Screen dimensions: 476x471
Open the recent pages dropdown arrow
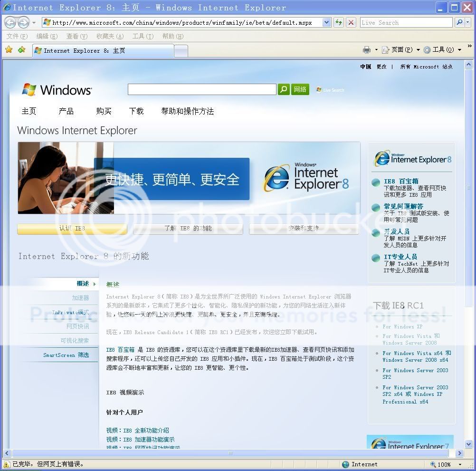(34, 23)
